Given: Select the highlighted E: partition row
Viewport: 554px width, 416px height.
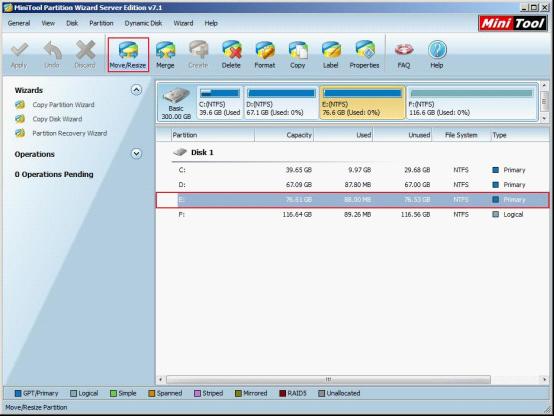Looking at the screenshot, I should point(353,200).
